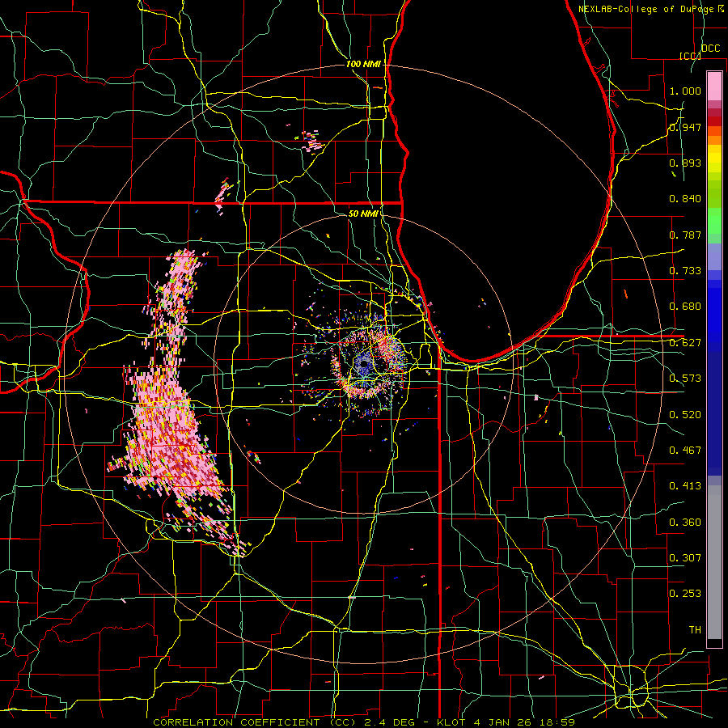The image size is (728, 728).
Task: Click the '0.467' scale value
Action: pyautogui.click(x=685, y=451)
